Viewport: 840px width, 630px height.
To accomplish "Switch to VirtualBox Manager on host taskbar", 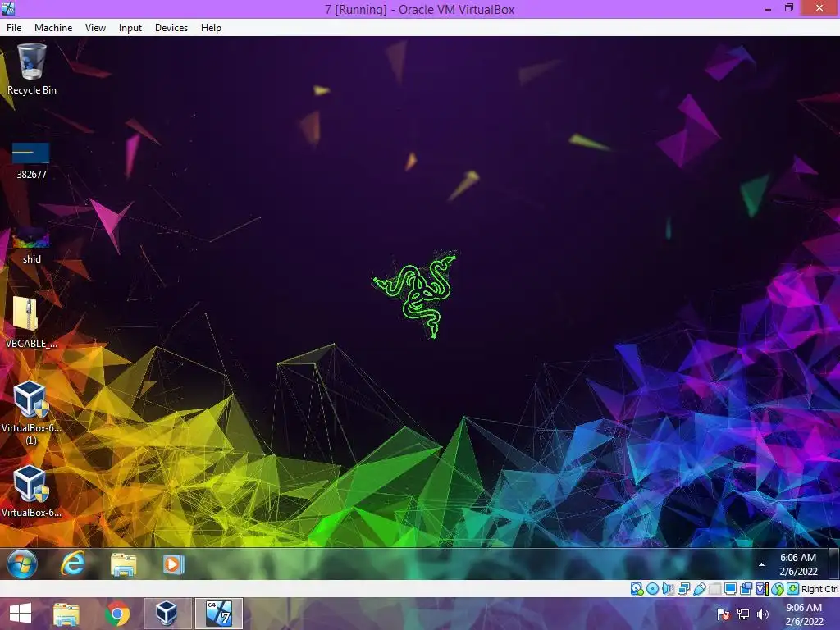I will (167, 614).
